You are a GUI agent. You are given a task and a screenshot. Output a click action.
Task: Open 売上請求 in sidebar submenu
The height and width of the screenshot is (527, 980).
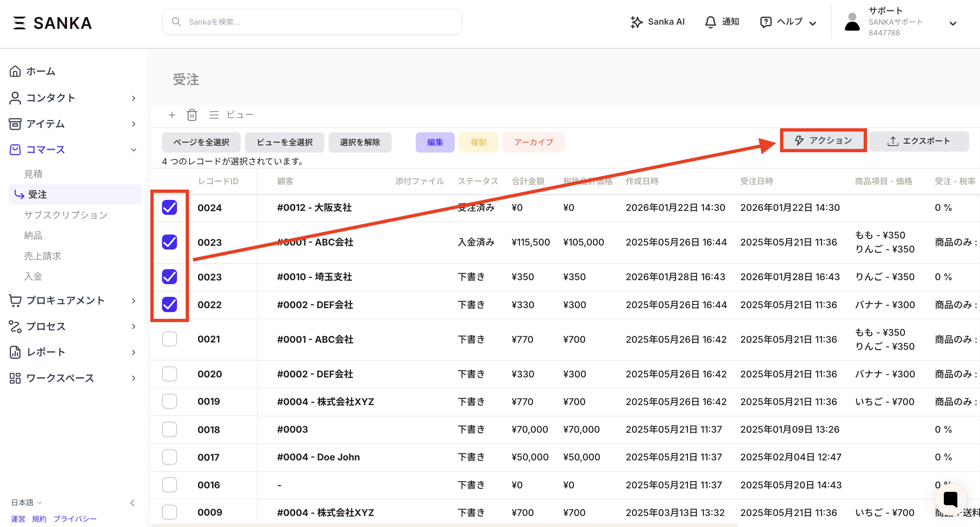tap(43, 256)
